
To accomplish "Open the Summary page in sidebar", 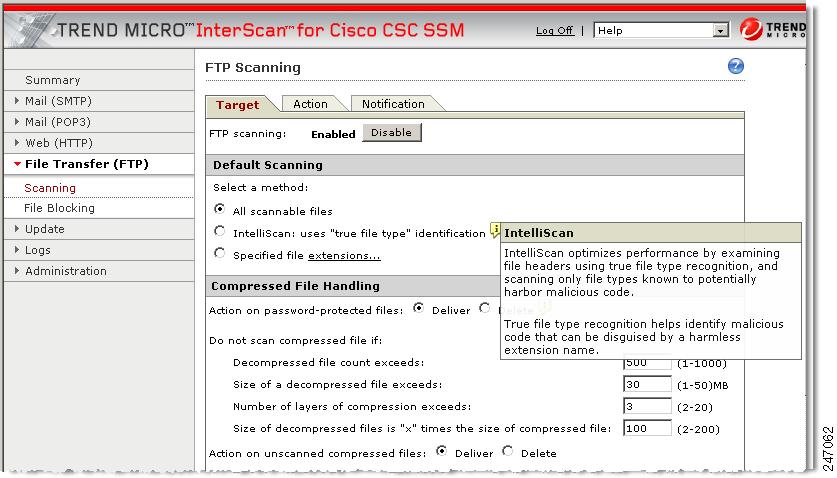I will 53,80.
